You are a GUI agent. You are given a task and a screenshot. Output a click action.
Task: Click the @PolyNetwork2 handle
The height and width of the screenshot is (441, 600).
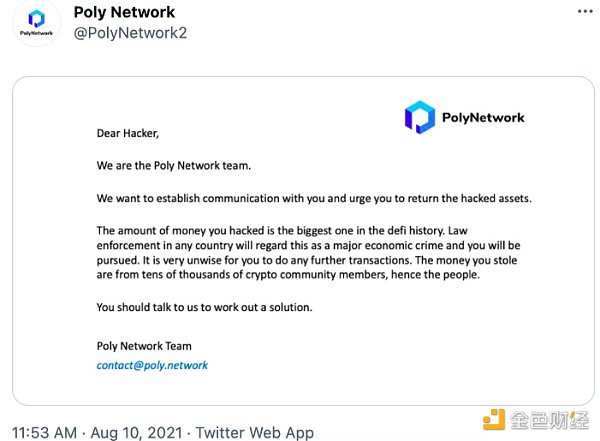point(130,33)
